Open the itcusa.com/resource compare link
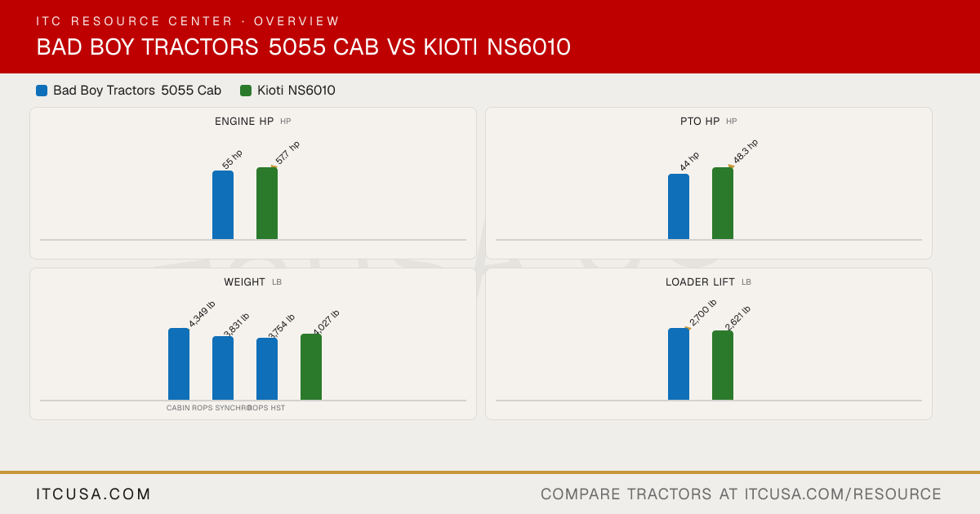Viewport: 980px width, 514px height. point(741,494)
